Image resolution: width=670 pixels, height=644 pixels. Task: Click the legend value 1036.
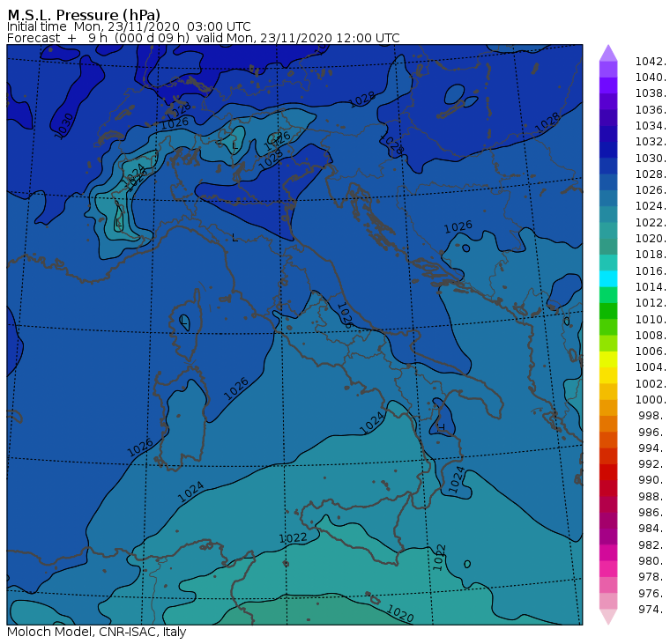[x=651, y=110]
